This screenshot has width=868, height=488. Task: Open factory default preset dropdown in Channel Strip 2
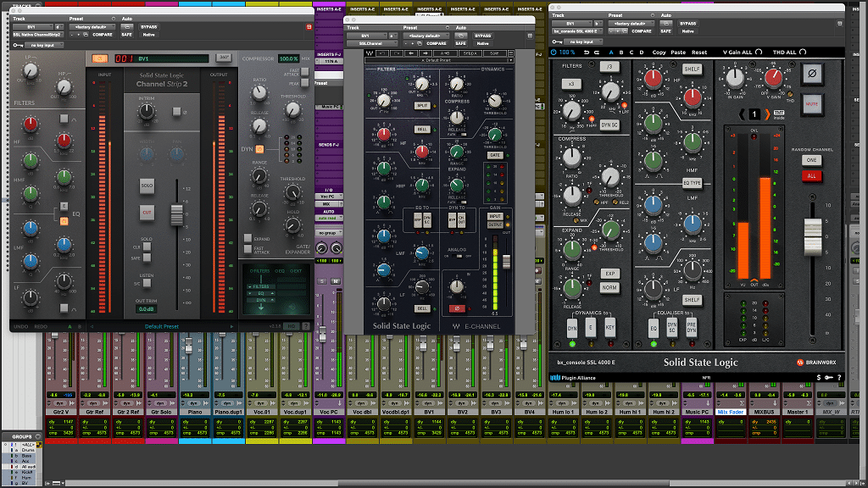coord(92,26)
